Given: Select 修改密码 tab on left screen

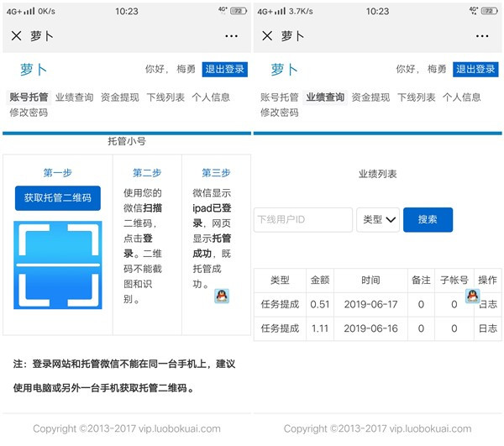Looking at the screenshot, I should (29, 113).
